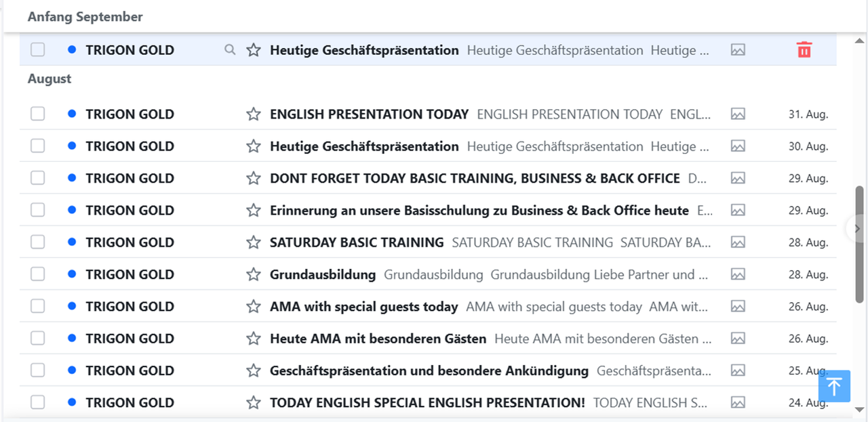Star the DONT FORGET TODAY BASIC TRAINING email
The height and width of the screenshot is (422, 868).
pos(254,178)
